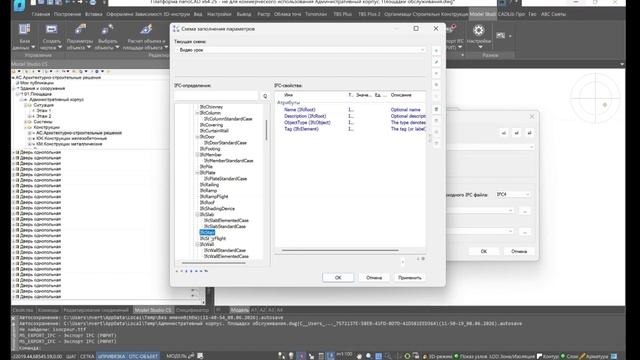
Task: Click the IFC-свойства horizontal scrollbar
Action: coord(340,250)
